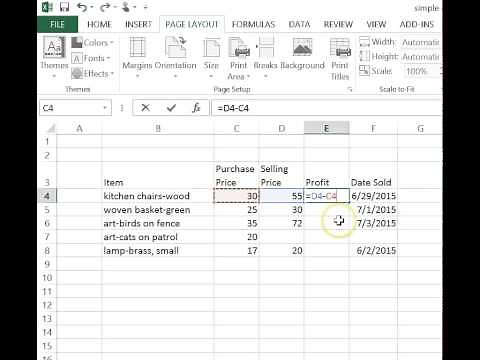
Task: Open the page Size menu
Action: pos(211,57)
